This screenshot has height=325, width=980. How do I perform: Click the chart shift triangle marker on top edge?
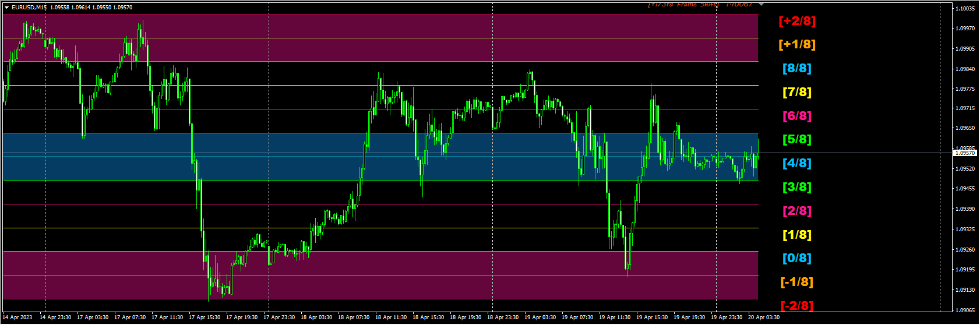click(761, 4)
